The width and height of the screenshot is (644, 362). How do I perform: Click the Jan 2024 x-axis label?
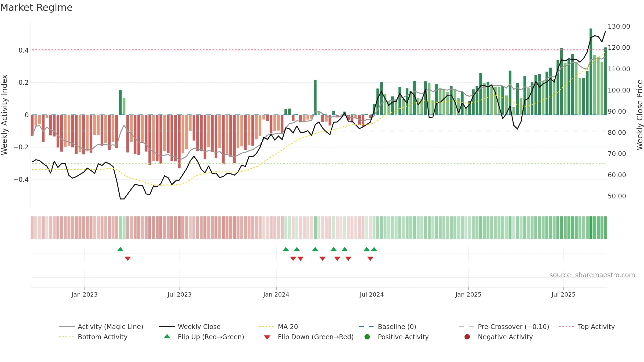point(276,294)
